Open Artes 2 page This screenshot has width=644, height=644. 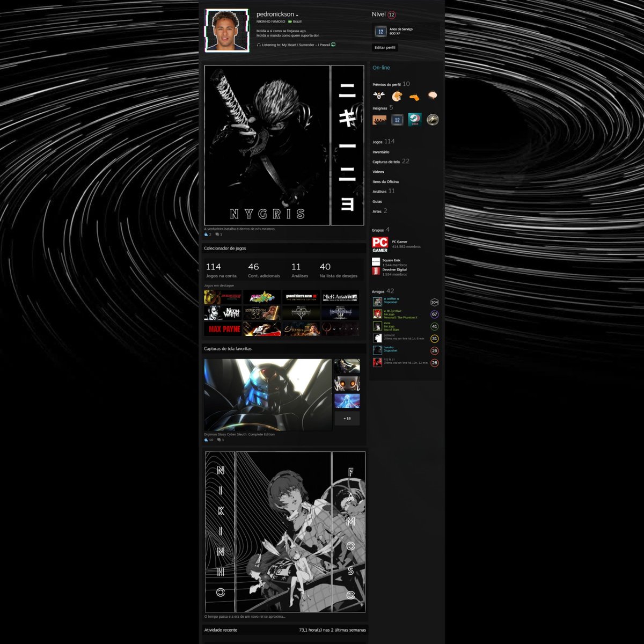[379, 211]
